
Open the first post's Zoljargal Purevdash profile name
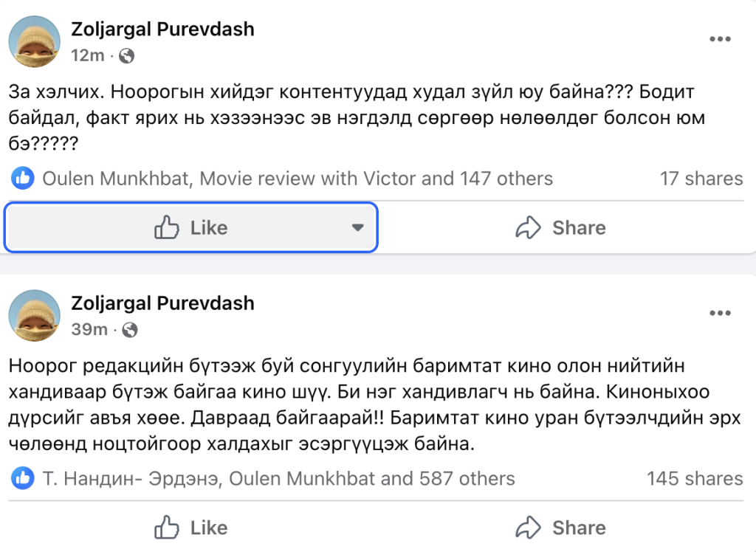[x=162, y=30]
